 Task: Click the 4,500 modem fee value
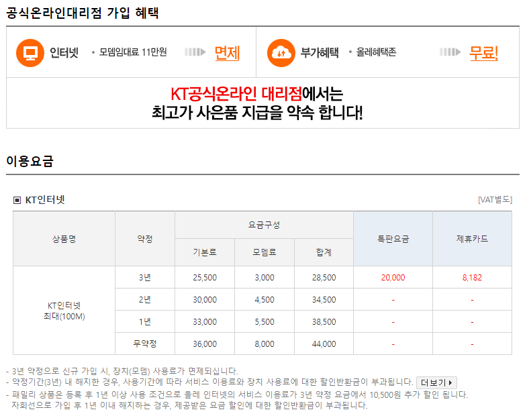click(x=264, y=300)
